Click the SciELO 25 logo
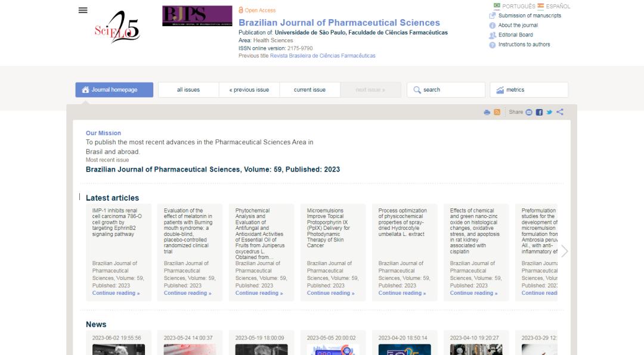The width and height of the screenshot is (644, 355). click(117, 28)
